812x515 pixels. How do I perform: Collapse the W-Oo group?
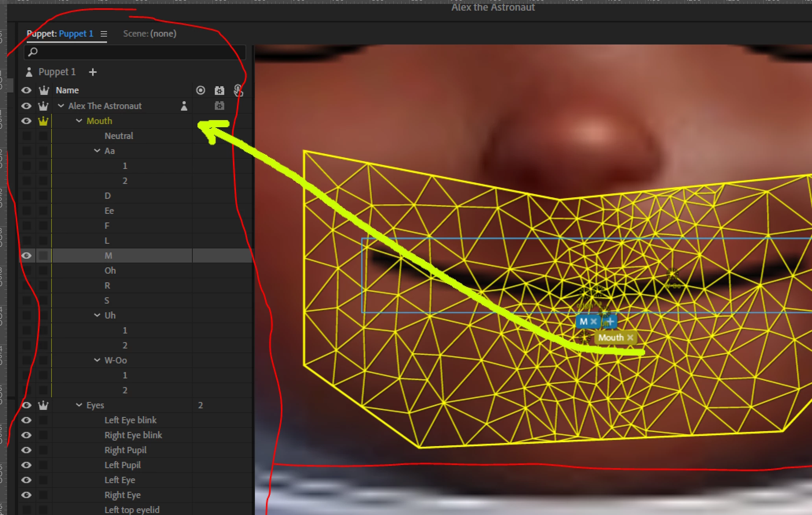point(97,360)
